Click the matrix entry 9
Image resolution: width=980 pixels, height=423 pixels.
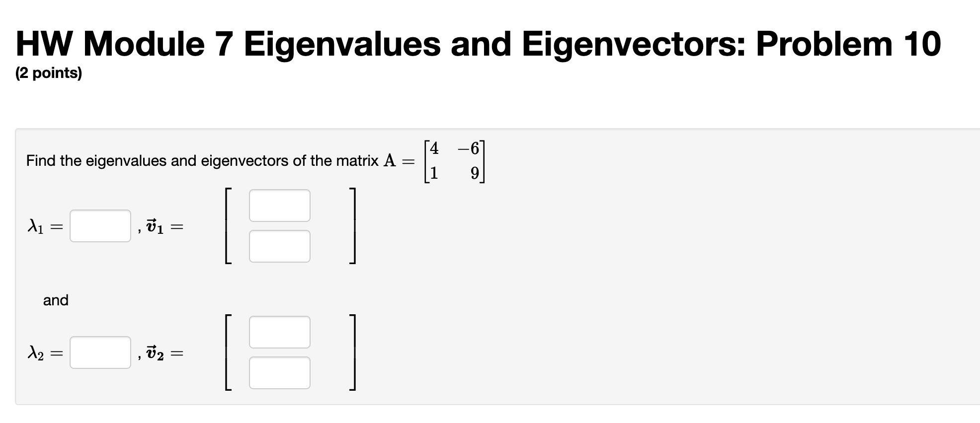(x=475, y=173)
